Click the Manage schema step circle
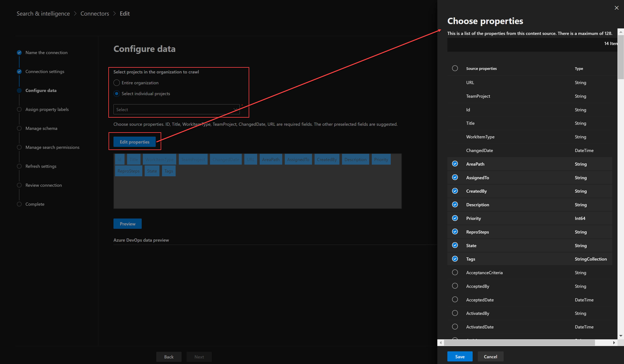The image size is (624, 364). point(19,128)
